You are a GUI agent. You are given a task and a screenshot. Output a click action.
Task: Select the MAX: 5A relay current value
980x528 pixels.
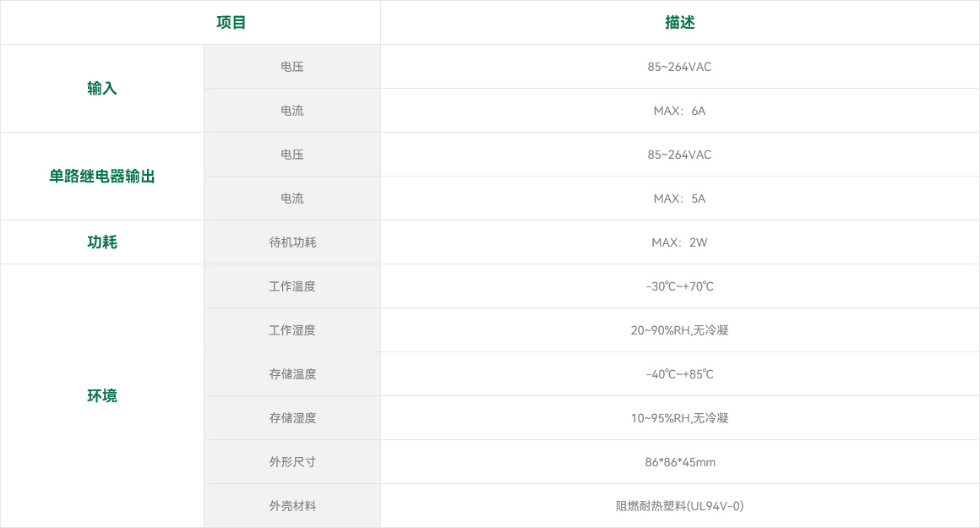pos(679,199)
